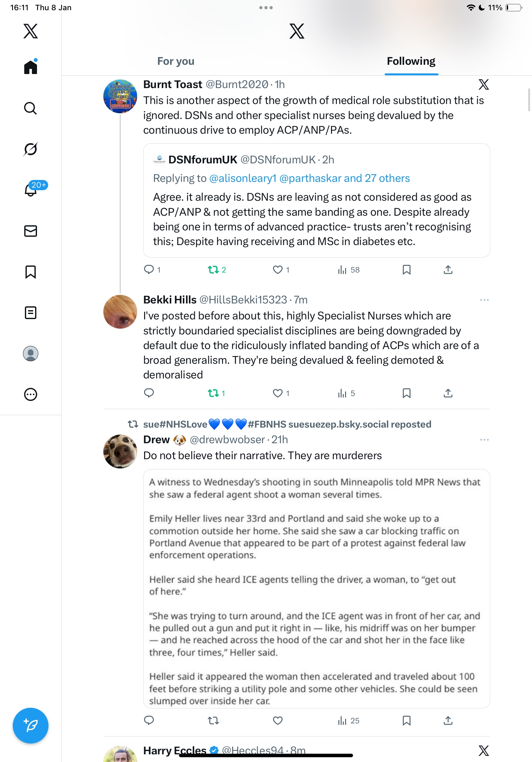Open more options on Drew's post
Image resolution: width=532 pixels, height=762 pixels.
coord(484,440)
